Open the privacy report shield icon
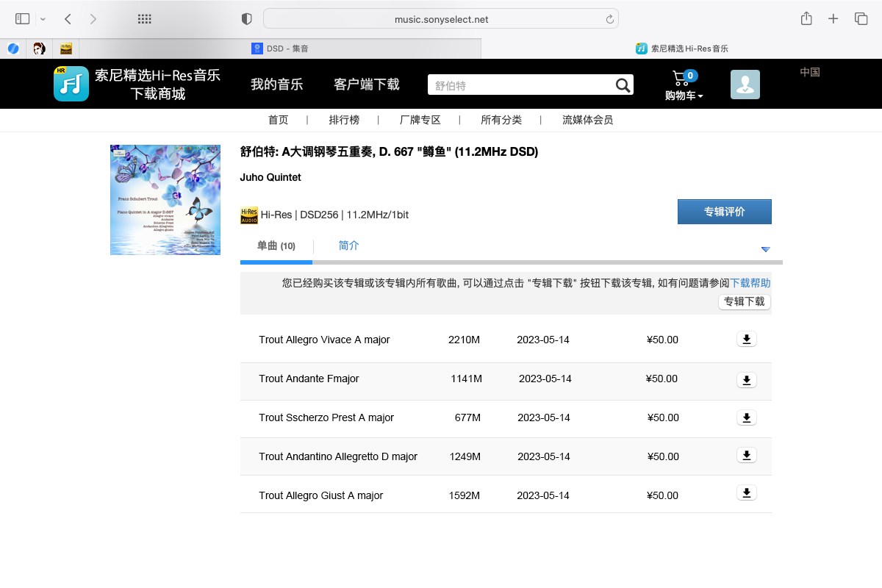Screen dimensions: 882x588 click(x=247, y=19)
